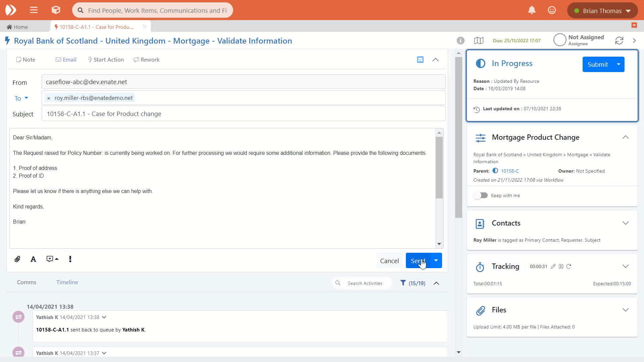This screenshot has height=362, width=644.
Task: Click the refresh icon next to the assignee
Action: pos(619,41)
